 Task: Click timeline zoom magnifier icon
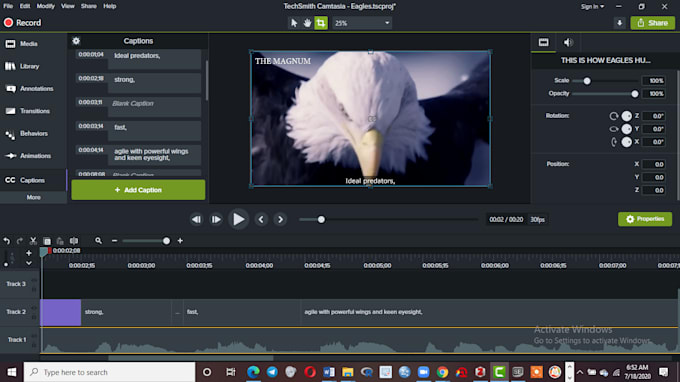(x=98, y=241)
